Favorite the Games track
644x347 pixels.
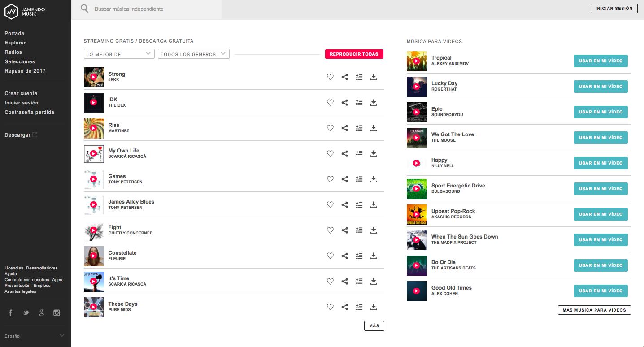coord(330,179)
